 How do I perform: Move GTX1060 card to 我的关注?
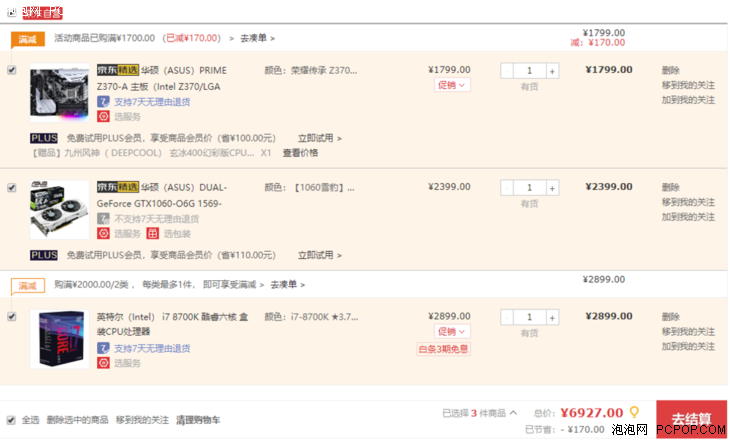coord(688,202)
